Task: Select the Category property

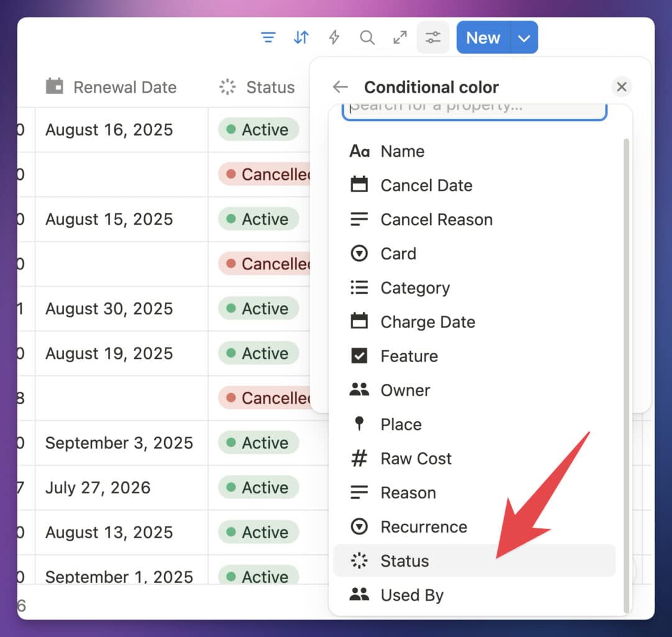Action: [x=474, y=288]
